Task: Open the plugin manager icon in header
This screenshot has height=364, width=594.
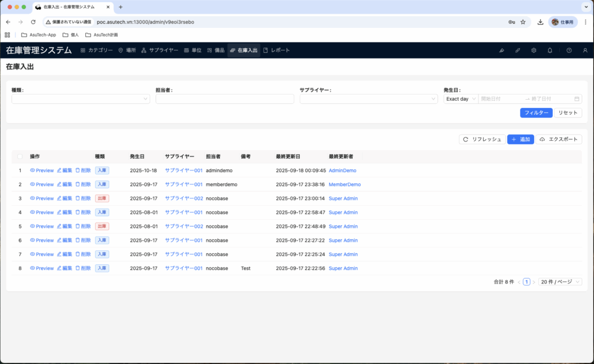Action: point(517,50)
